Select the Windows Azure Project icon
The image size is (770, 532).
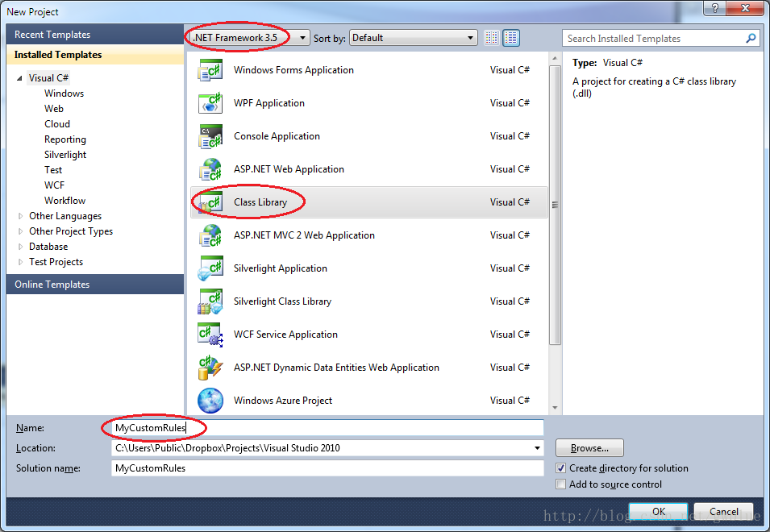(x=210, y=401)
